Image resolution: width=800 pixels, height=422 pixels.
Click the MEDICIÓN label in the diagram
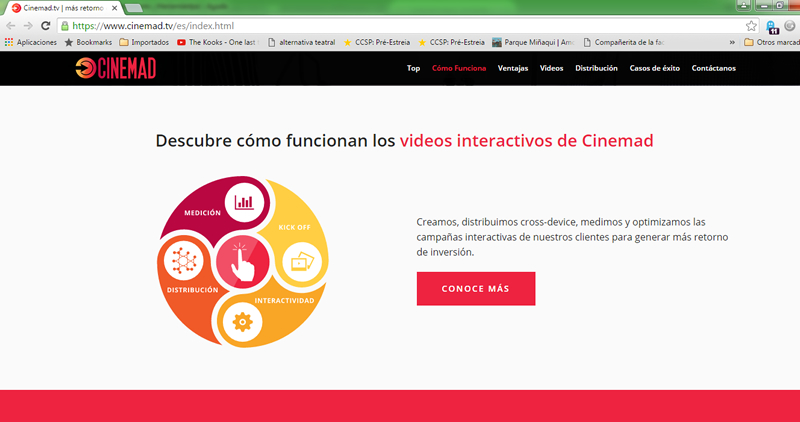click(x=203, y=213)
